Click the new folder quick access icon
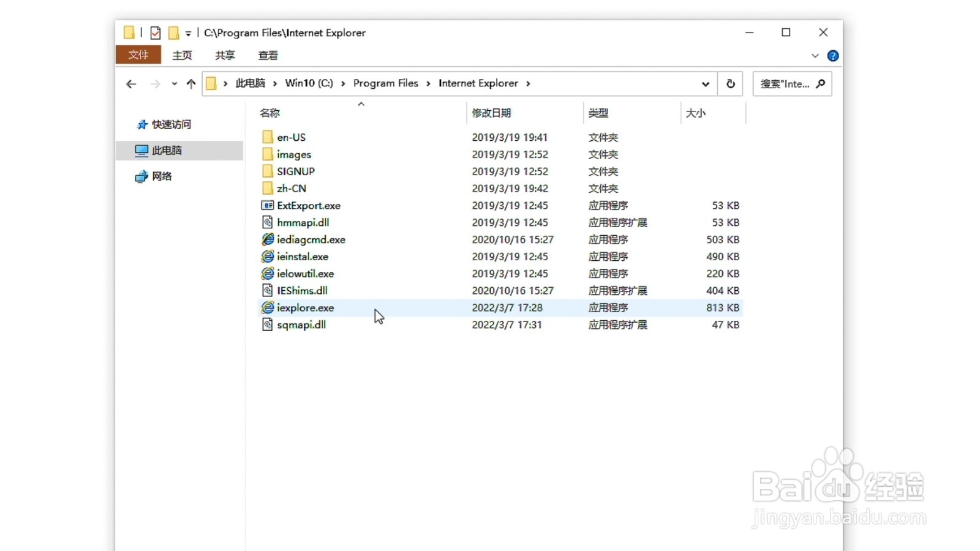 tap(174, 33)
